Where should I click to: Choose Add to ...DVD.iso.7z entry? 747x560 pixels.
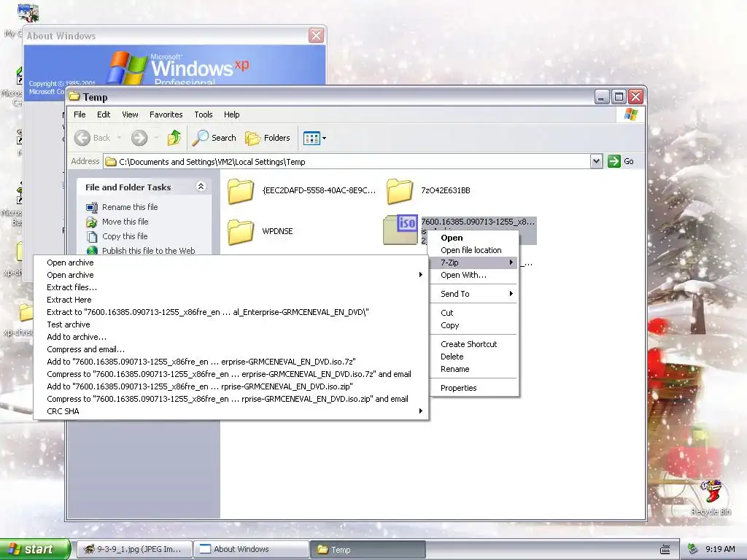pos(231,362)
